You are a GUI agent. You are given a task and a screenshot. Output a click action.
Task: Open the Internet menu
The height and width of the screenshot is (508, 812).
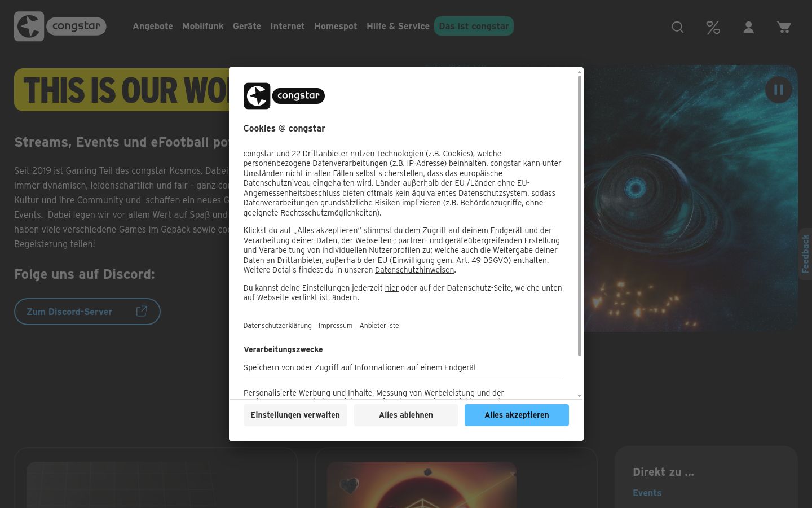(x=288, y=26)
